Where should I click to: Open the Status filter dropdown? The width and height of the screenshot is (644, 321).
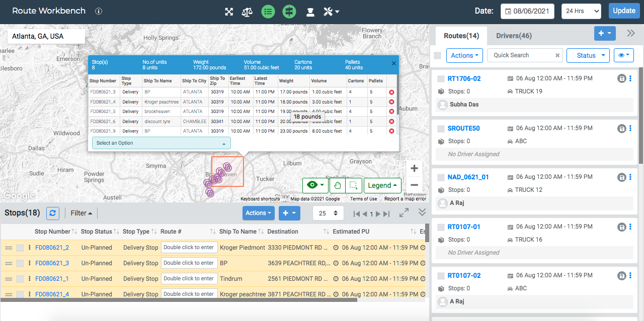[588, 55]
